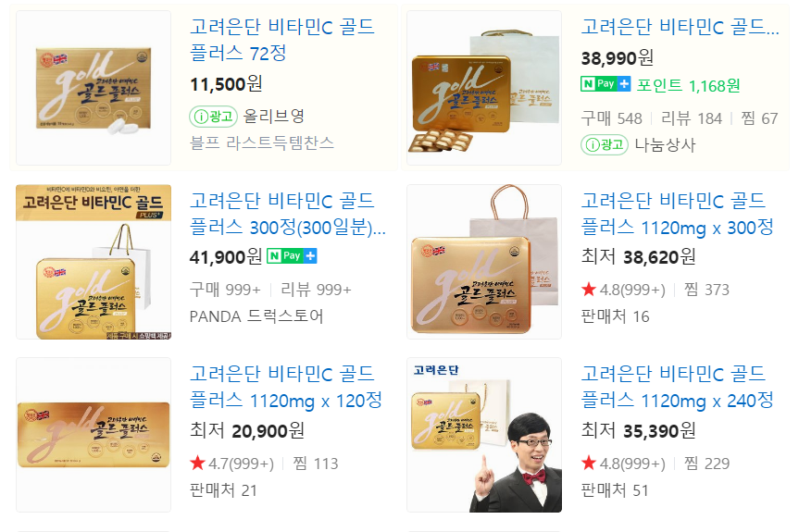Click the red rating star on the 240정 item
The width and height of the screenshot is (799, 532).
tap(589, 464)
